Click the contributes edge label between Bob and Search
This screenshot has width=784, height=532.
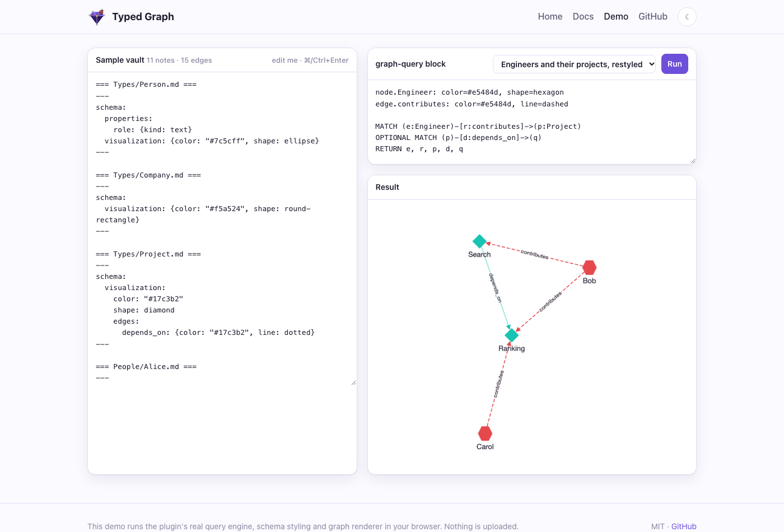click(534, 254)
